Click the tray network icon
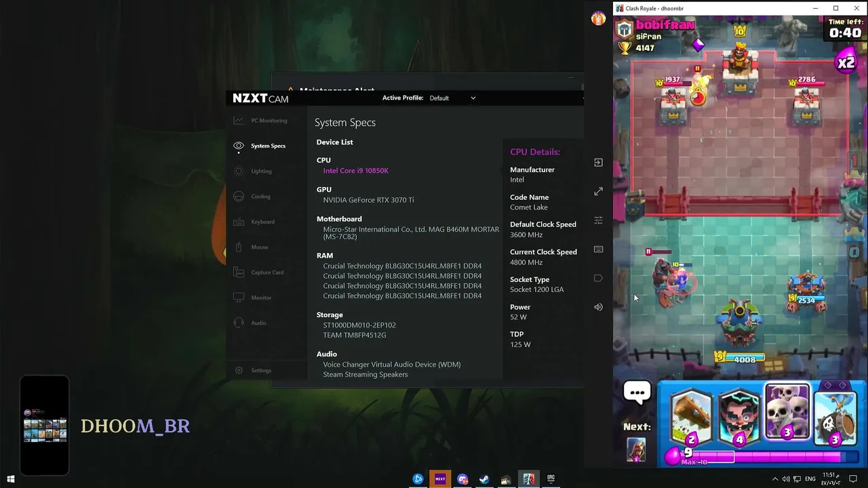Viewport: 868px width, 488px height. [797, 479]
